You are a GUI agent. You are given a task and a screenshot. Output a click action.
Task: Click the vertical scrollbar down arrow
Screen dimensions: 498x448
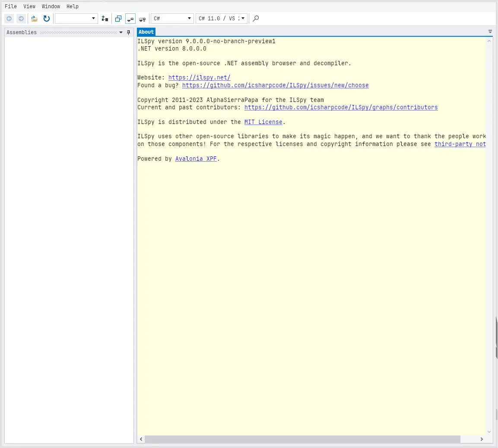coord(489,432)
